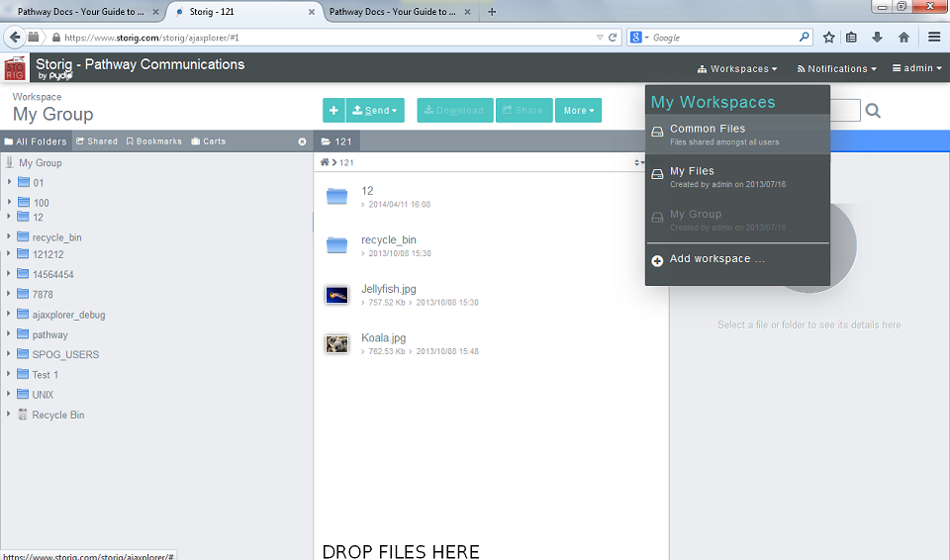Click the browser back button

click(x=15, y=37)
